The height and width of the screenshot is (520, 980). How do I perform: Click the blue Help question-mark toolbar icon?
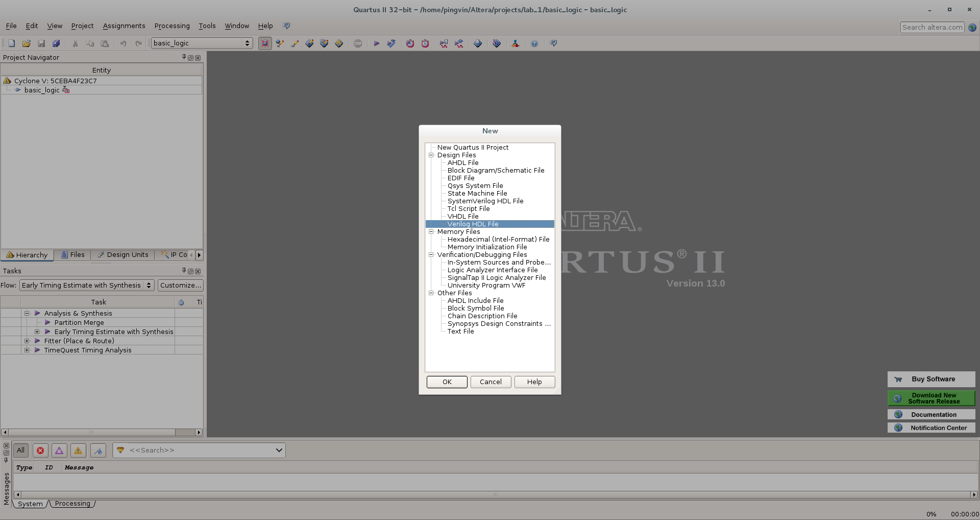tap(534, 43)
